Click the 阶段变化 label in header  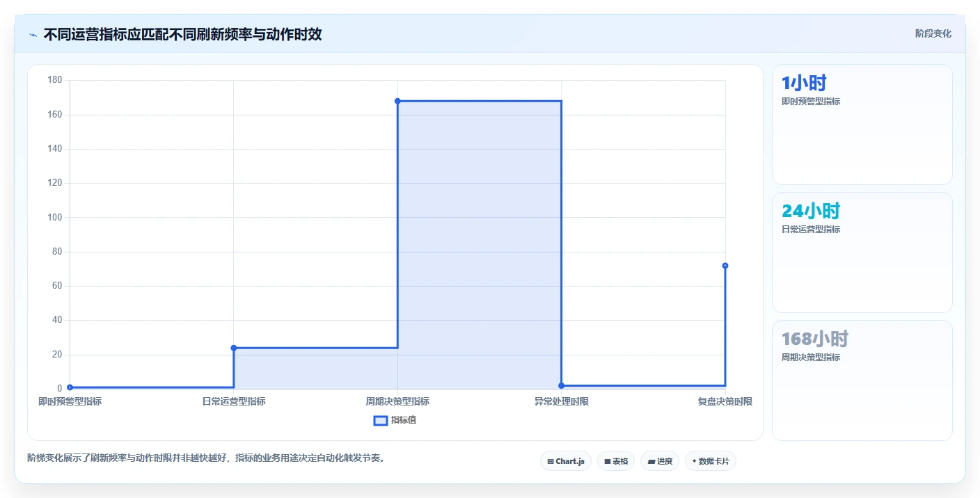coord(933,33)
